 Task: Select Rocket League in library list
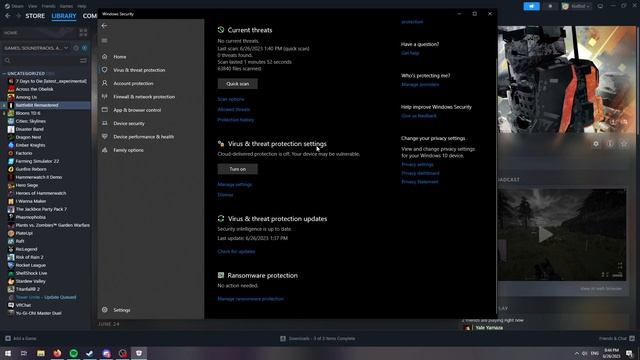tap(31, 265)
